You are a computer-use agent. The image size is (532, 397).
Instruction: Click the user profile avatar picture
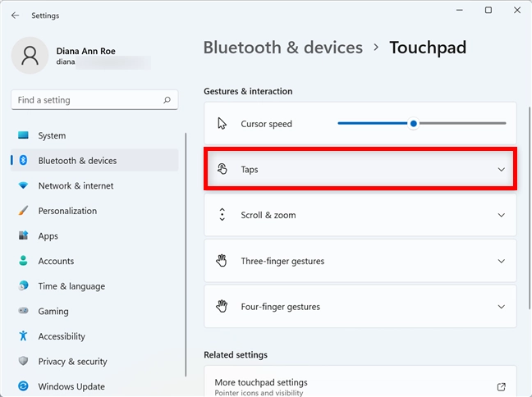point(30,56)
